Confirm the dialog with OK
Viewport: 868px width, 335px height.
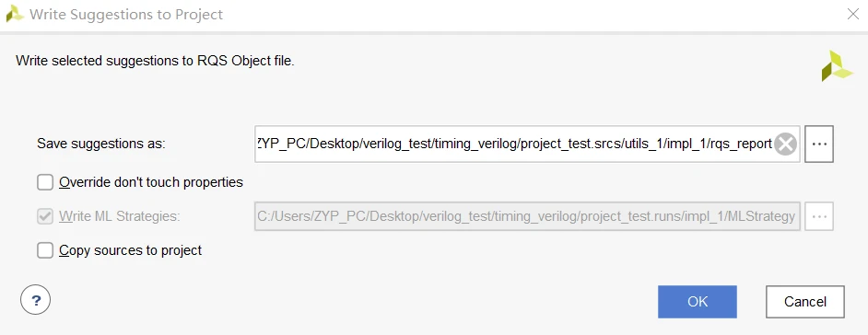pos(698,302)
